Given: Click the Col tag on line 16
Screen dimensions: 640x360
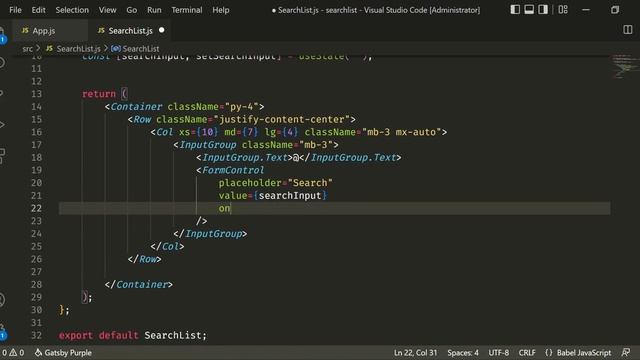Looking at the screenshot, I should pyautogui.click(x=164, y=132).
